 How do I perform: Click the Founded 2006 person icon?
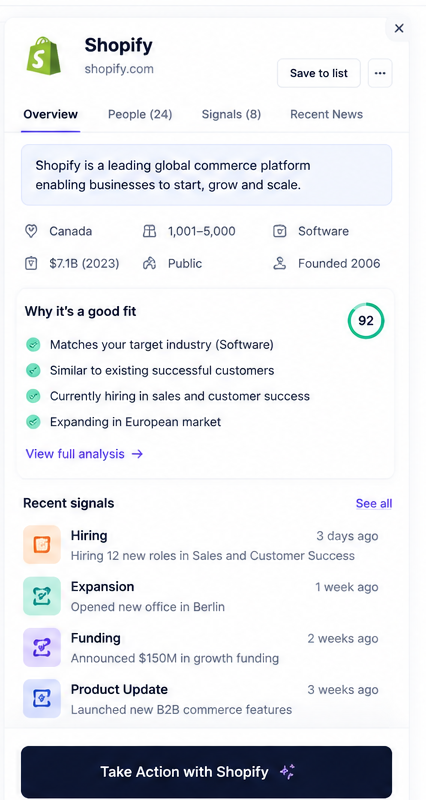pyautogui.click(x=279, y=263)
